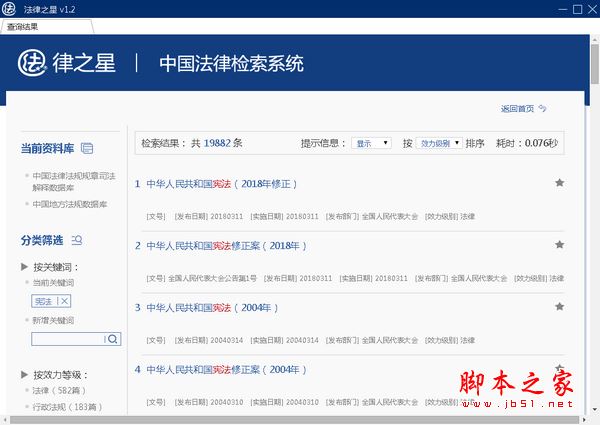The image size is (600, 425).
Task: Click the 分类筛选 heading
Action: tap(42, 240)
